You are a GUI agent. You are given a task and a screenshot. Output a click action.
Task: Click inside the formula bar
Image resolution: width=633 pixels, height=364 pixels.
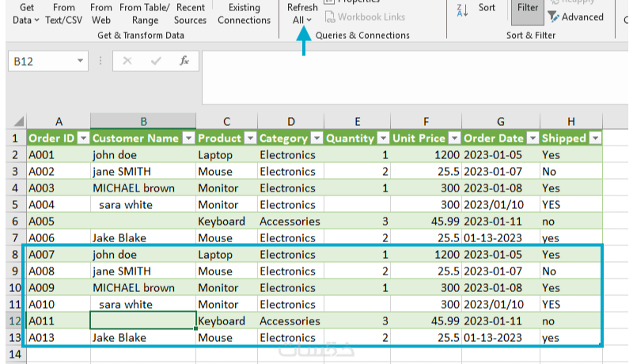[411, 77]
